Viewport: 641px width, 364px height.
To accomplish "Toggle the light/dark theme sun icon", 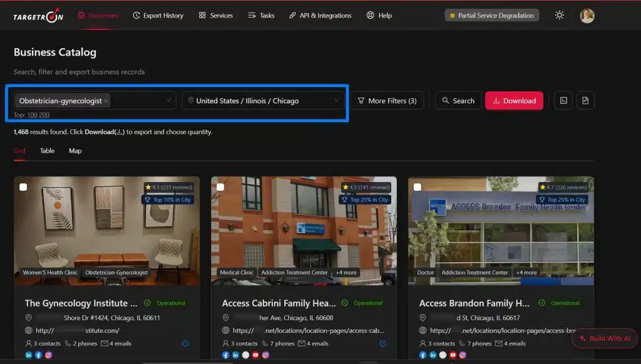I will point(559,15).
